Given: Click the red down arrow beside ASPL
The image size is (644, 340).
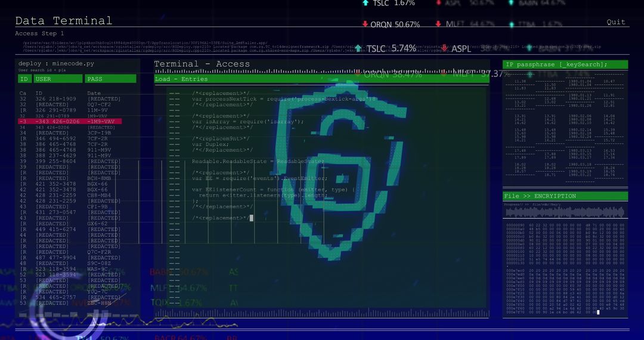Looking at the screenshot, I should (x=444, y=48).
